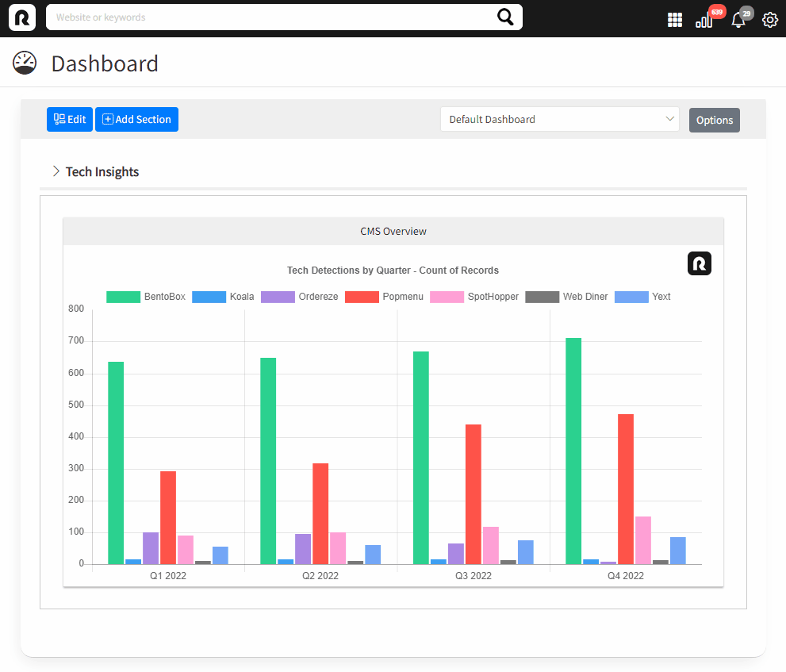Click the R logo in top bar
Screen dimensions: 786x672
22,17
